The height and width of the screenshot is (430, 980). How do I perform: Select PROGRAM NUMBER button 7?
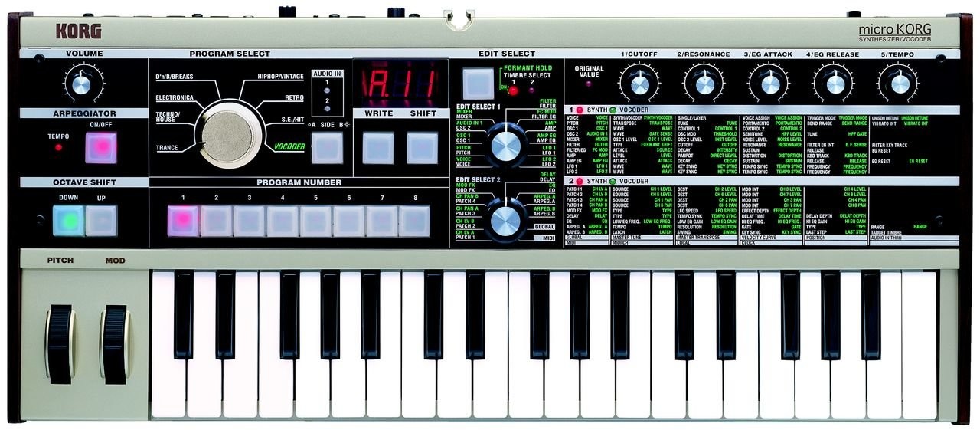coord(381,221)
